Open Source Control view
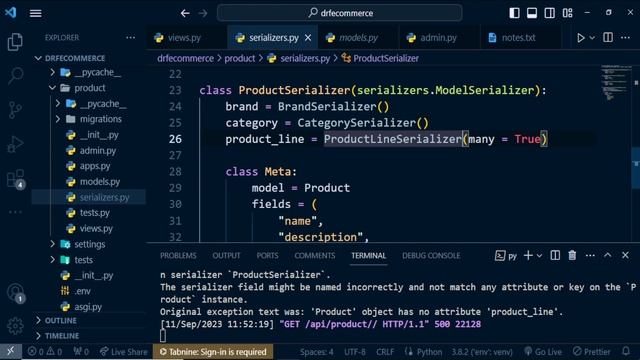 pyautogui.click(x=15, y=109)
